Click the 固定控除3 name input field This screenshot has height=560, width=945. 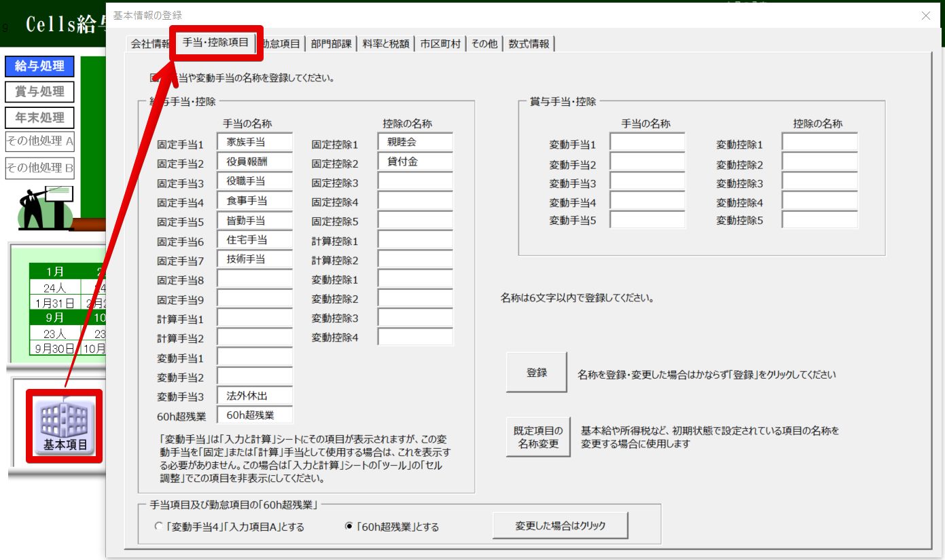coord(415,182)
